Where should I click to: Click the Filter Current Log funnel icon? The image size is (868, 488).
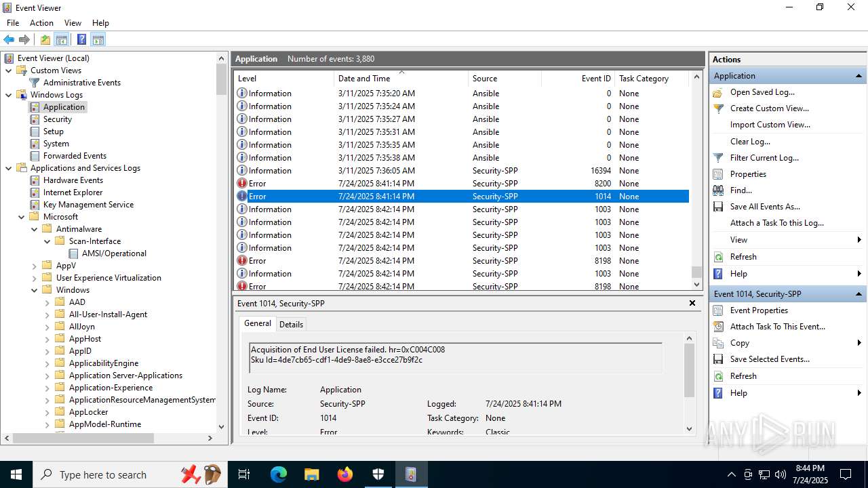coord(719,158)
